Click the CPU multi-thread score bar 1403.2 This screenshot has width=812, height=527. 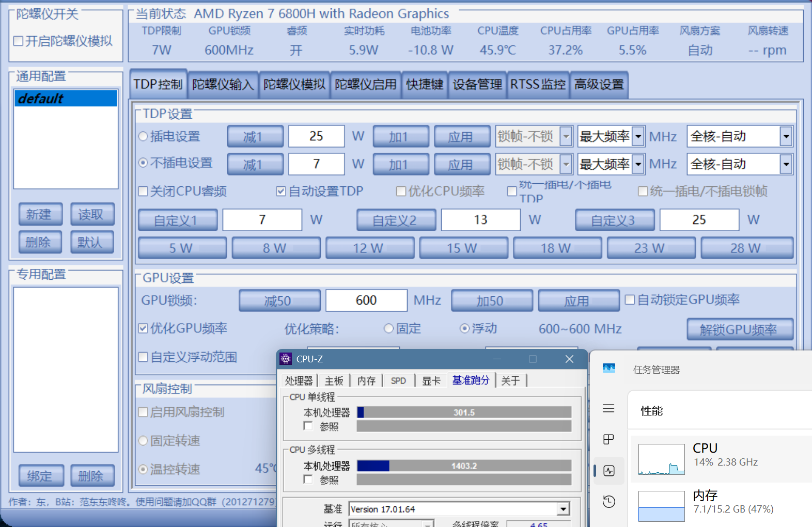464,466
